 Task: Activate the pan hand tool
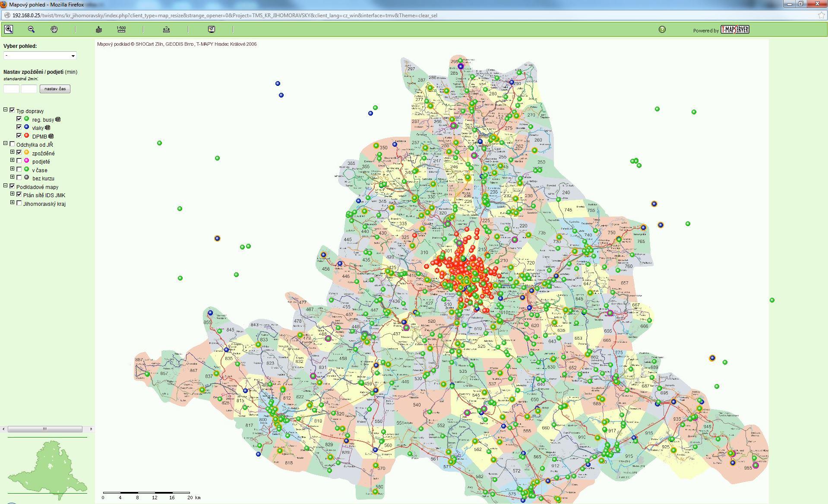(54, 29)
